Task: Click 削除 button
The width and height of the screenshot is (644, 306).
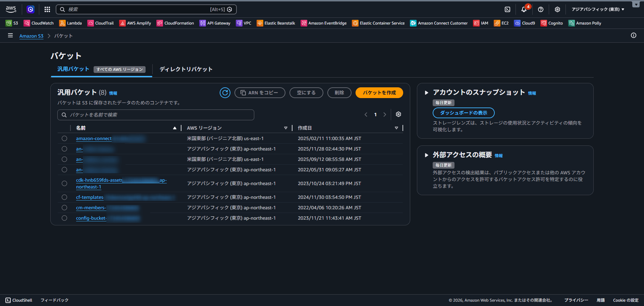Action: (339, 93)
